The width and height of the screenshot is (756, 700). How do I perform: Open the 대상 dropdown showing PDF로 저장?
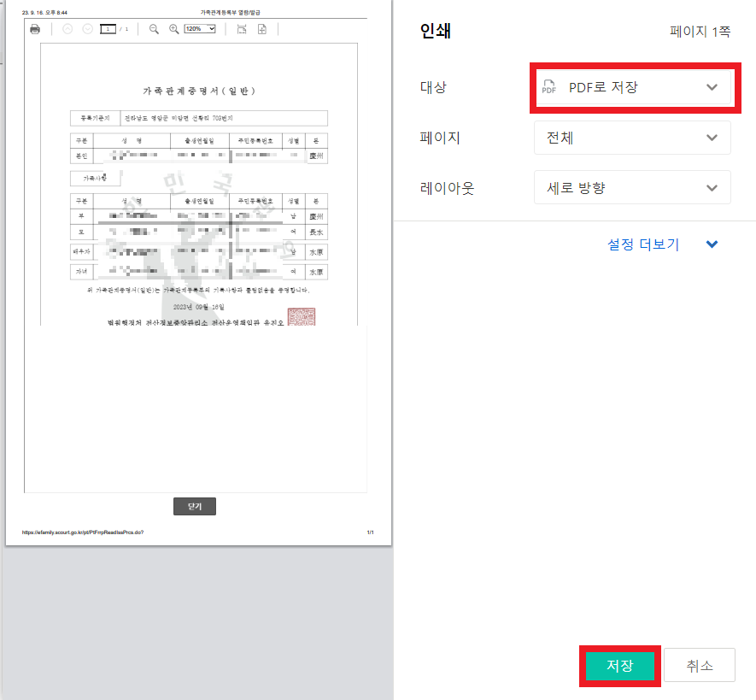click(x=632, y=87)
